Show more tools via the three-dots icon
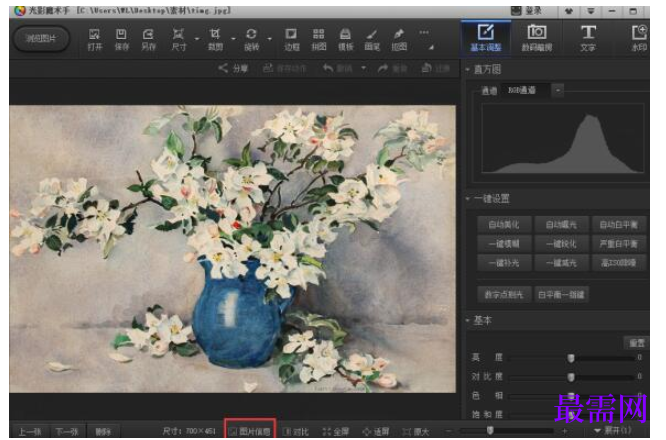This screenshot has width=666, height=440. pyautogui.click(x=424, y=33)
